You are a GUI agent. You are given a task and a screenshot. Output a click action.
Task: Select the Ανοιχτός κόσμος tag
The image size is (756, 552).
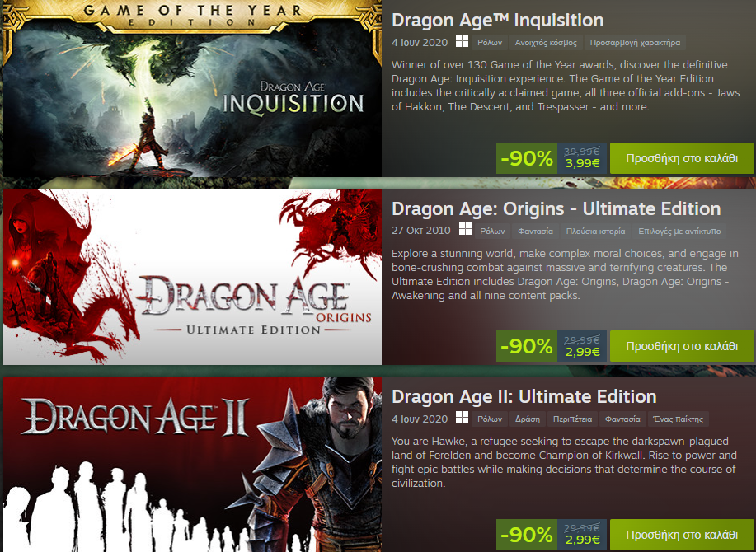(x=546, y=42)
